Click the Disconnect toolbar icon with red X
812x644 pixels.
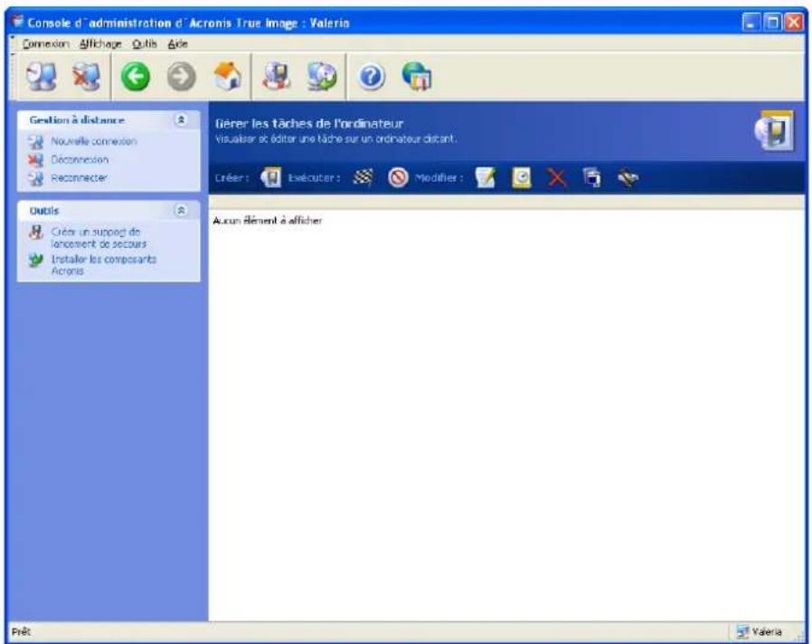tap(87, 77)
